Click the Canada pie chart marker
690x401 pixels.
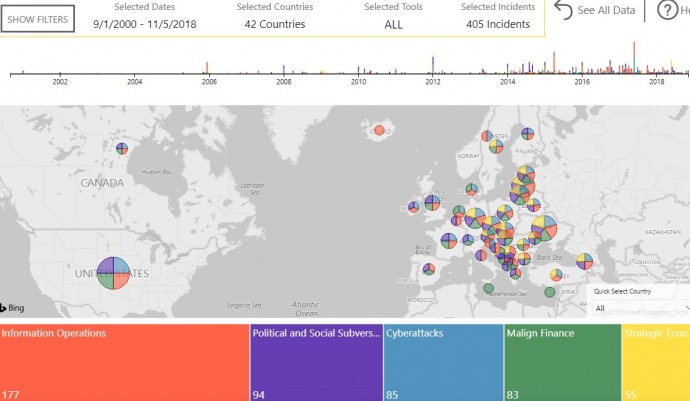(121, 148)
